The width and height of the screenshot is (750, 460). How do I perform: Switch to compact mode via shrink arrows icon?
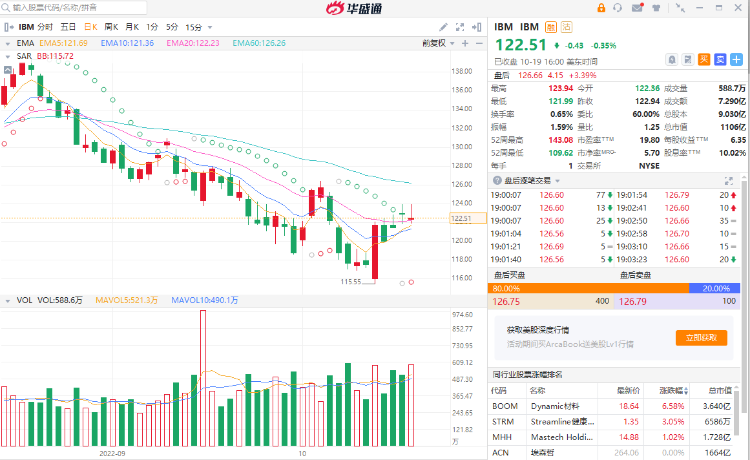pyautogui.click(x=680, y=8)
